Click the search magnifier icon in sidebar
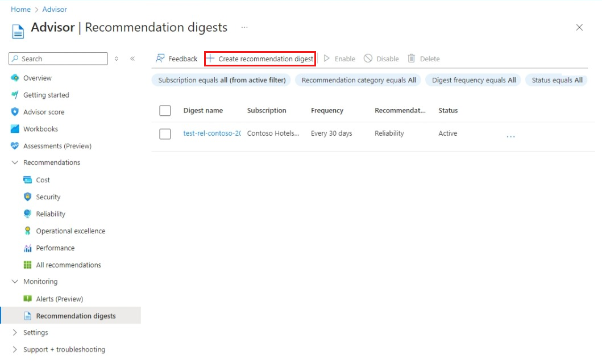Screen dimensions: 602x364 [x=15, y=58]
